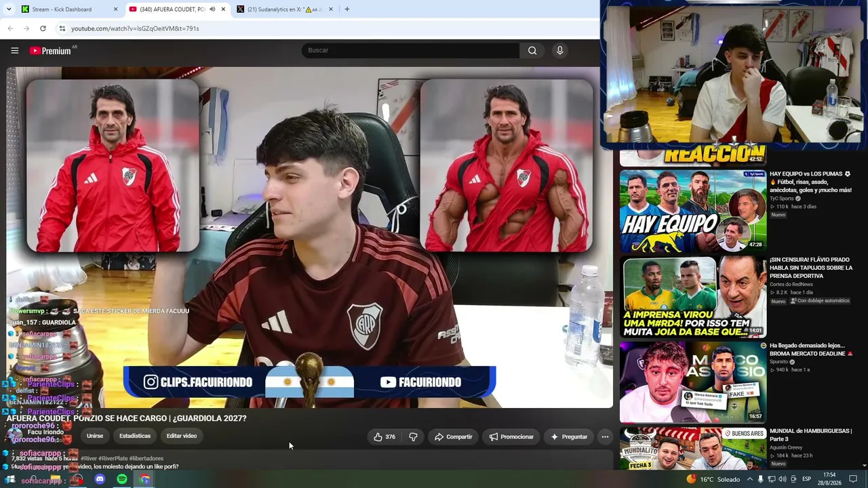This screenshot has height=488, width=868.
Task: Click the TyC Sports channel name
Action: pyautogui.click(x=781, y=199)
